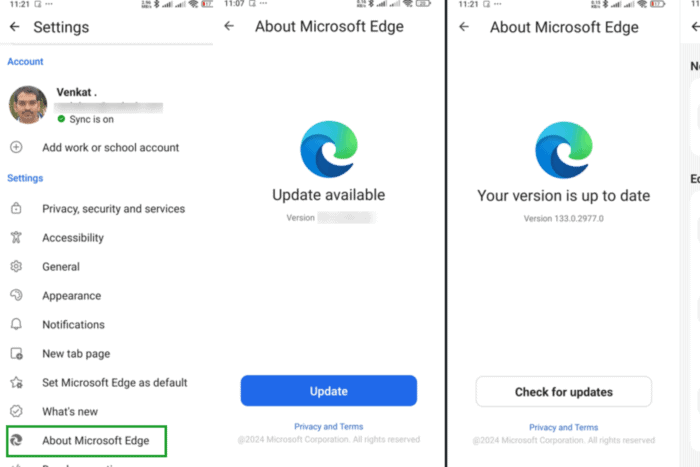
Task: Go back from the Update available screen
Action: click(229, 26)
